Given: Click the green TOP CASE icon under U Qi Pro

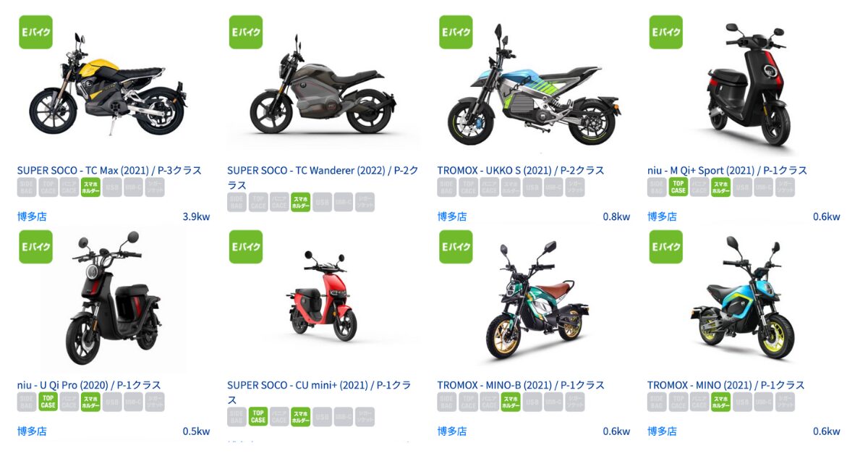Looking at the screenshot, I should [48, 402].
